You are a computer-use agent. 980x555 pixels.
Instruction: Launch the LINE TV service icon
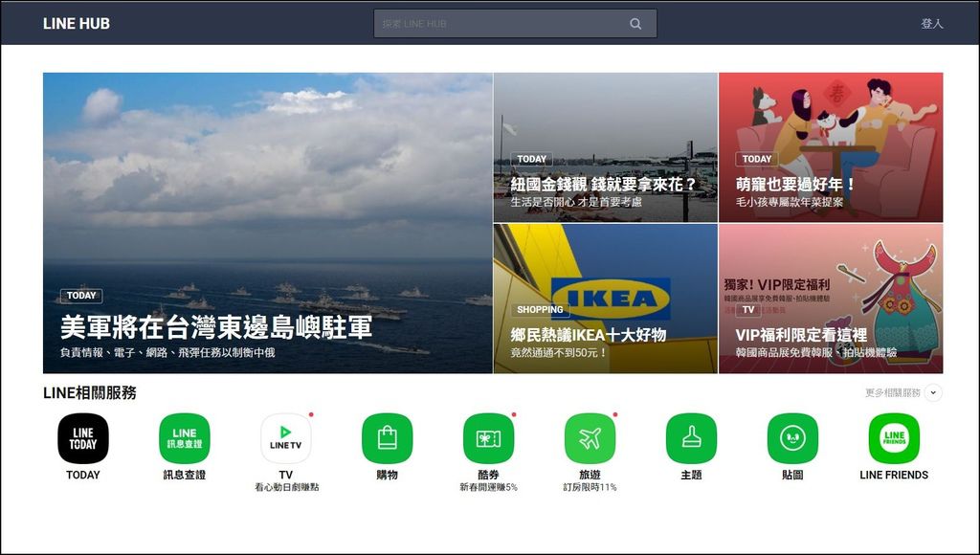pos(285,438)
